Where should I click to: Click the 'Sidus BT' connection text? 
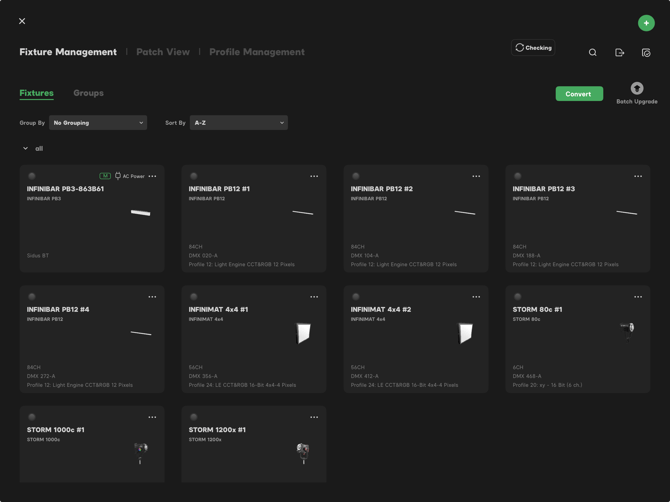click(38, 255)
